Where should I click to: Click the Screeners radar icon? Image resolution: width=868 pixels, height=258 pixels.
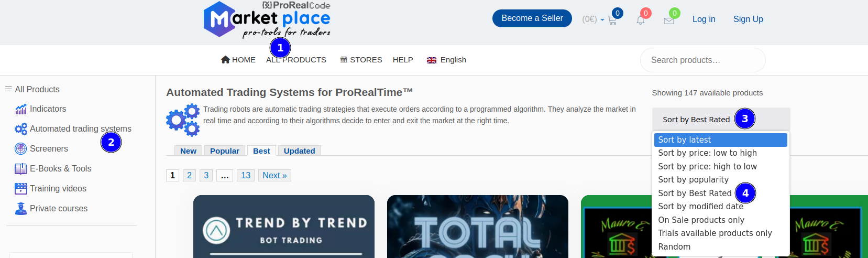point(21,149)
